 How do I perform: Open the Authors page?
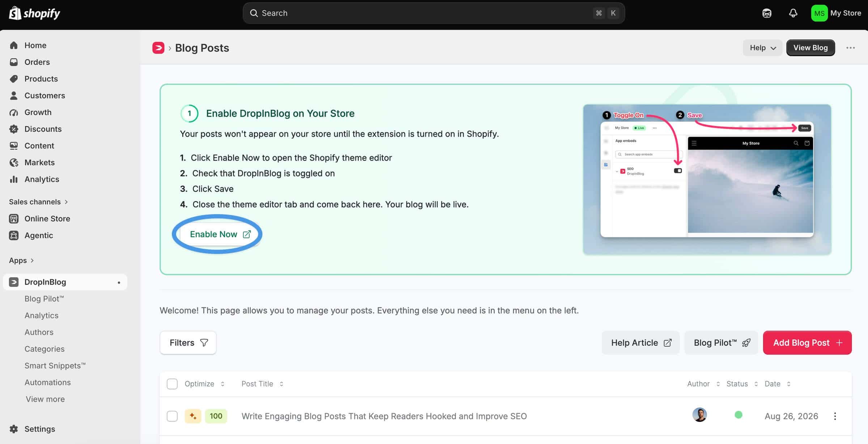click(39, 332)
